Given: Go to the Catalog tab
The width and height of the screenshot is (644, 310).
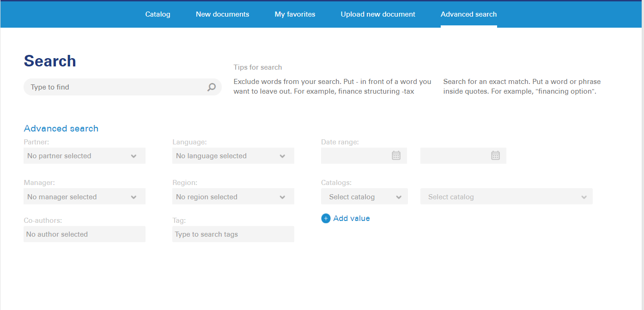Looking at the screenshot, I should click(x=158, y=14).
